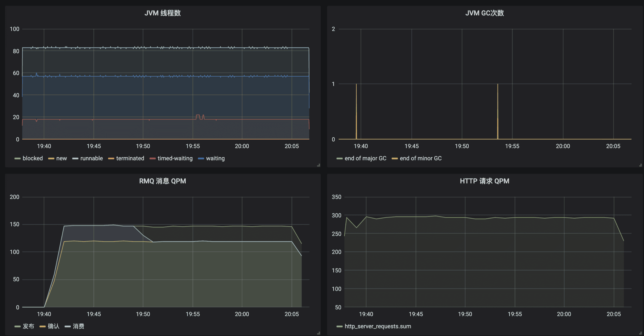Viewport: 644px width, 336px height.
Task: Open the RMQ 消息 QPM panel title menu
Action: click(162, 181)
